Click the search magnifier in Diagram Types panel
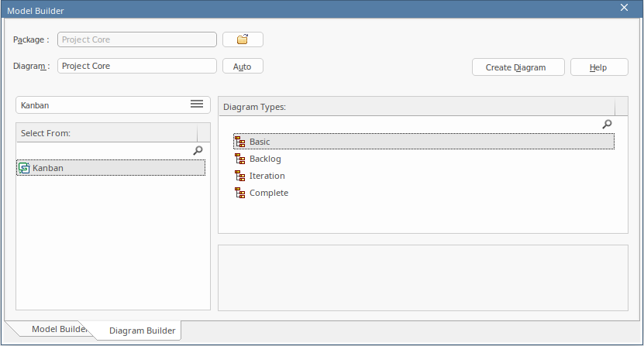This screenshot has width=644, height=346. (608, 125)
